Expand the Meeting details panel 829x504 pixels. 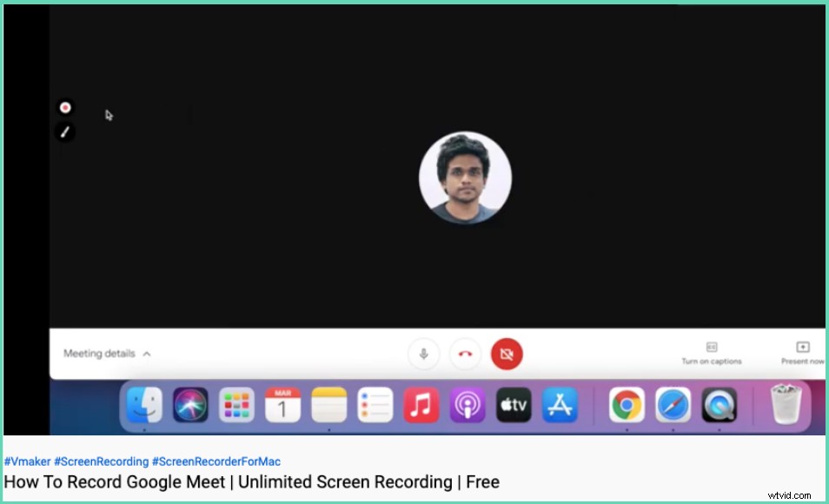pyautogui.click(x=106, y=354)
